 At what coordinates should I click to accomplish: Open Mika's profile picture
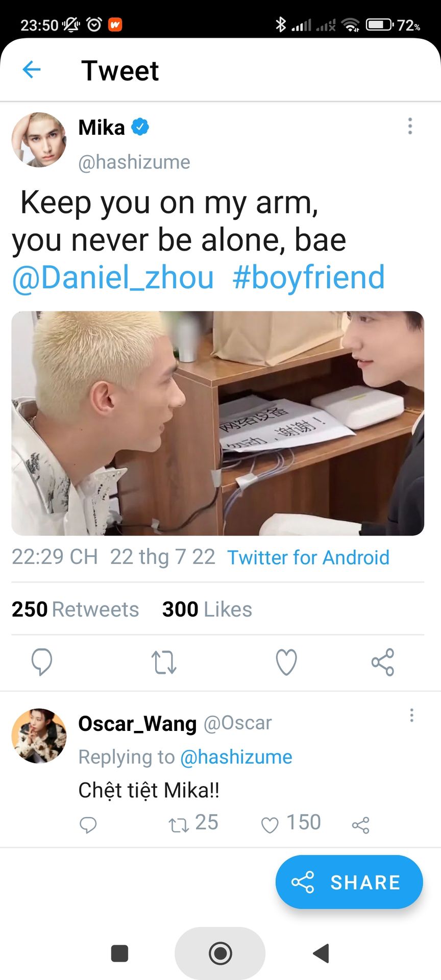39,140
